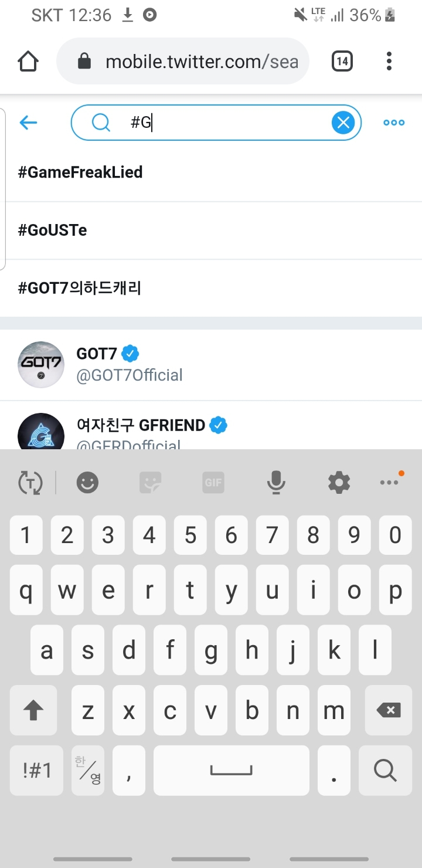Choose the #GOT7의하드캐리 suggestion
Image resolution: width=422 pixels, height=868 pixels.
[80, 288]
